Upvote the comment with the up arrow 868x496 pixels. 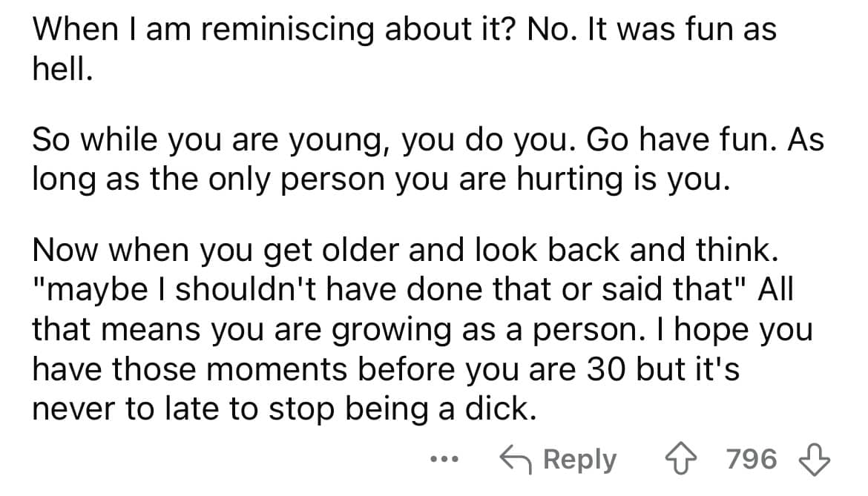coord(681,460)
